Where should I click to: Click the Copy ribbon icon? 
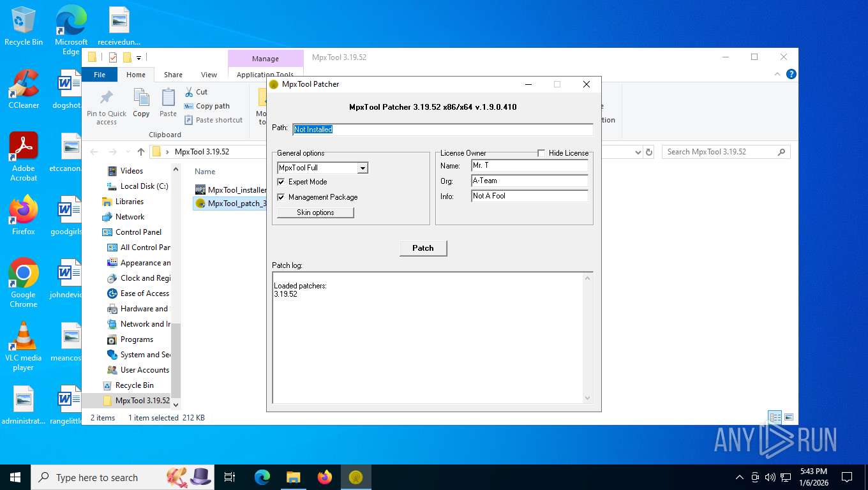coord(141,103)
